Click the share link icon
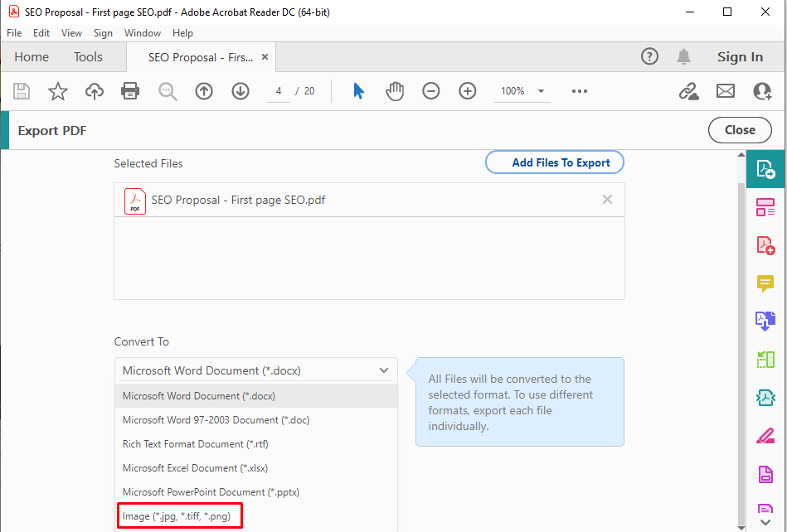787x532 pixels. 688,91
